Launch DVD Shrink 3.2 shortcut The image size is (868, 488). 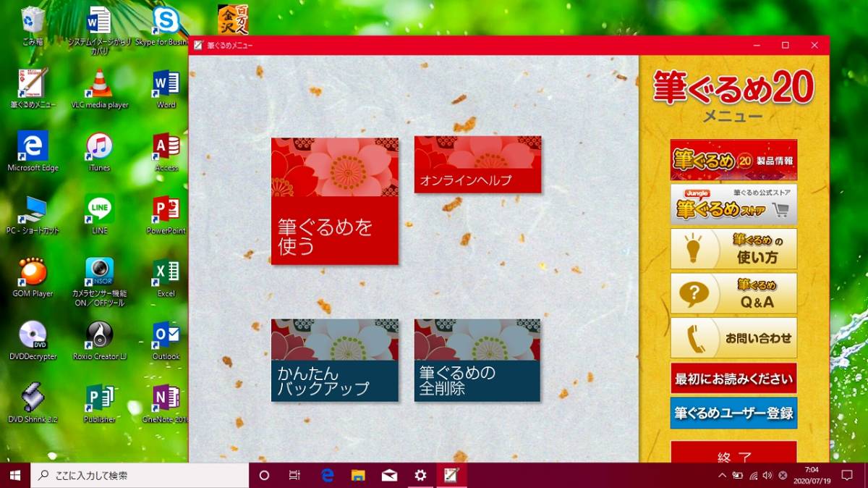[x=33, y=403]
